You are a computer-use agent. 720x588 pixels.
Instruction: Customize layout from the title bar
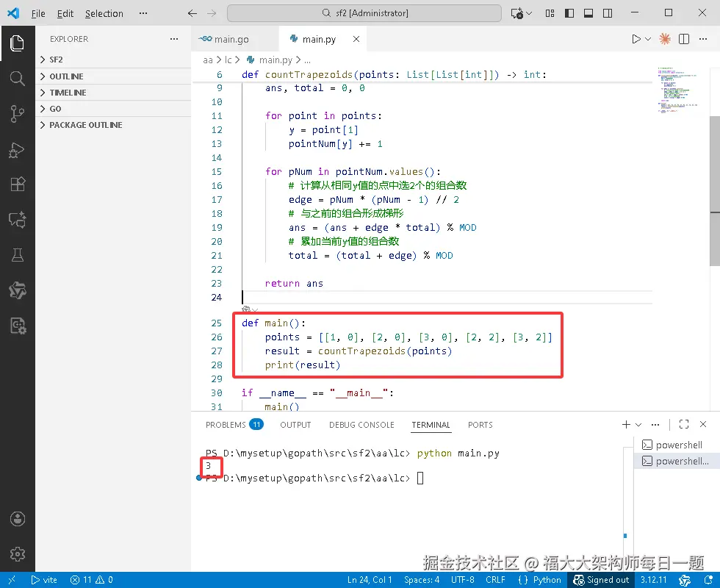coord(550,13)
